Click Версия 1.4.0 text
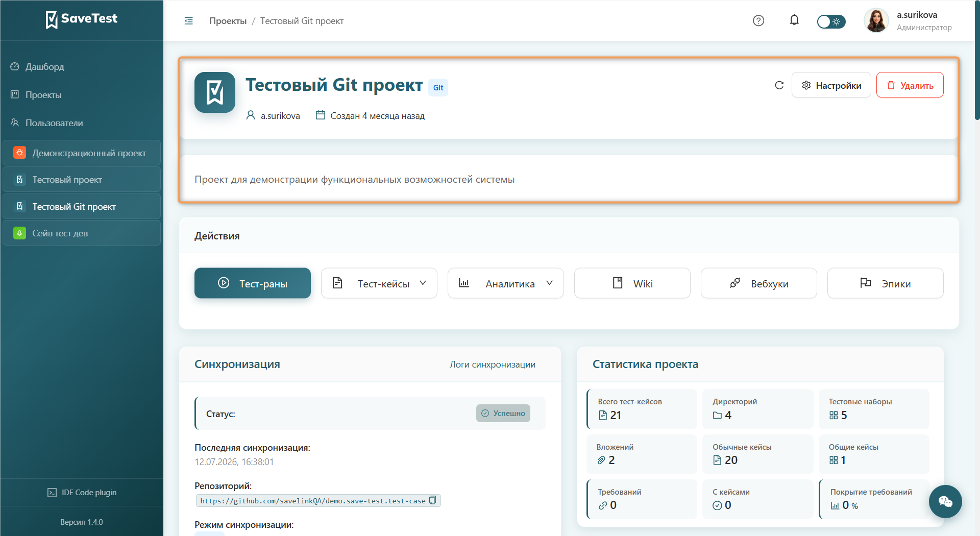 (82, 522)
